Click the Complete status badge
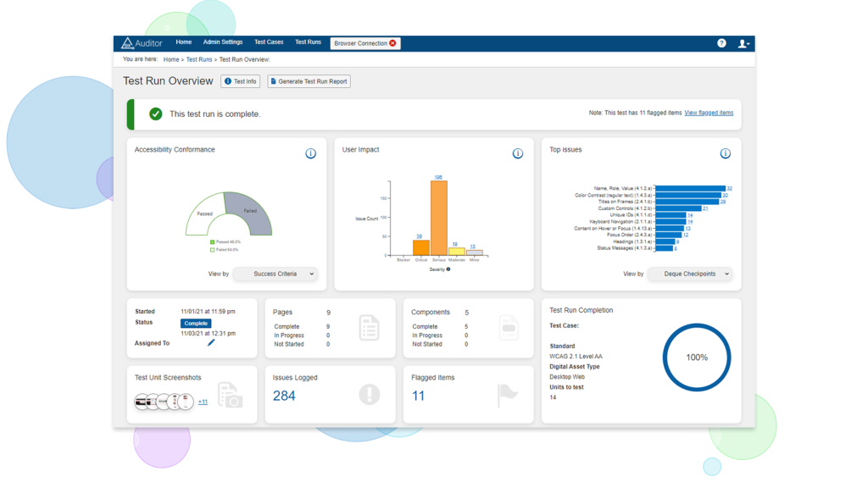The height and width of the screenshot is (488, 868). (196, 323)
